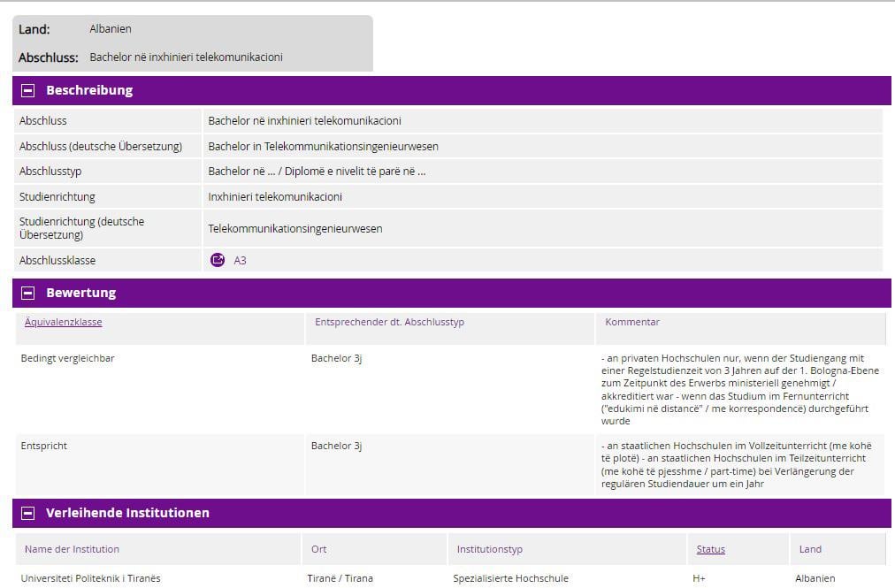Select the 'Ort' column header
The height and width of the screenshot is (588, 895).
tap(319, 549)
